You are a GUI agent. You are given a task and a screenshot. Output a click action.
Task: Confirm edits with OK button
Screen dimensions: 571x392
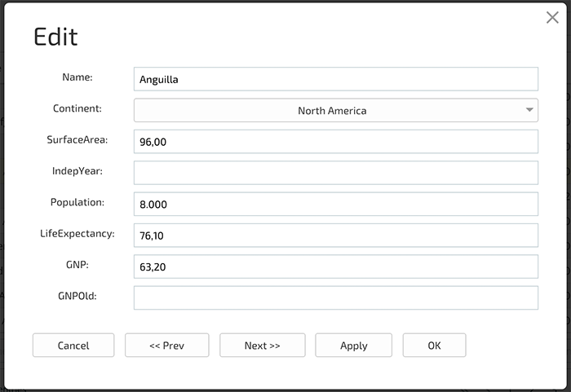tap(434, 345)
